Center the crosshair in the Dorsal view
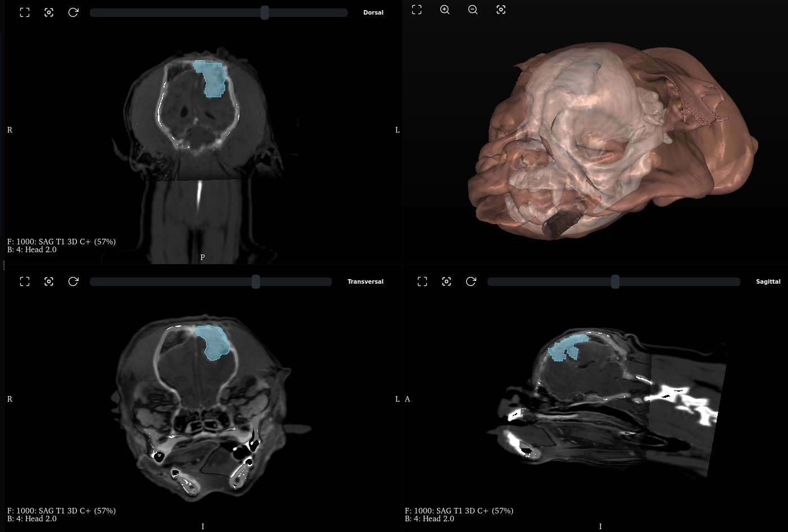The height and width of the screenshot is (532, 788). click(x=49, y=12)
